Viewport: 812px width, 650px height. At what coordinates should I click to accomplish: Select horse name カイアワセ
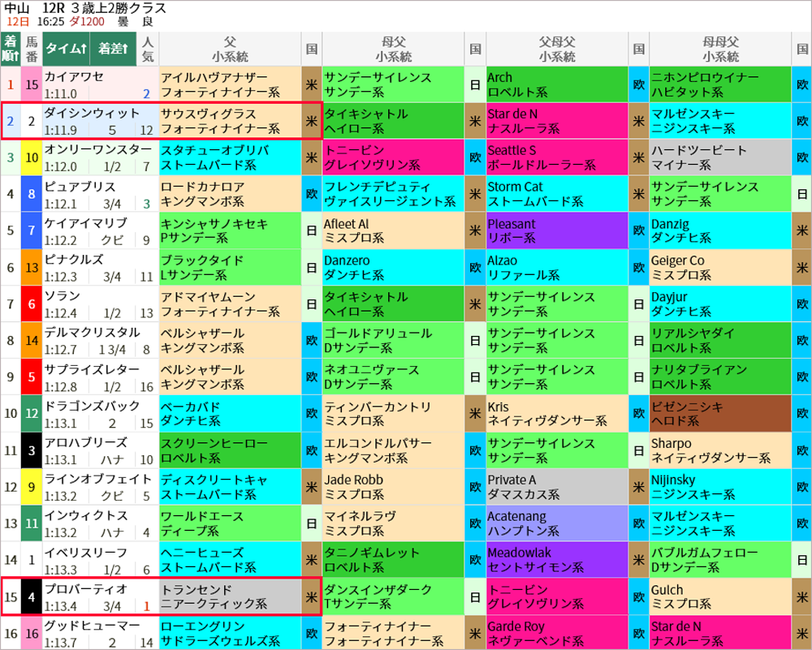tap(74, 77)
